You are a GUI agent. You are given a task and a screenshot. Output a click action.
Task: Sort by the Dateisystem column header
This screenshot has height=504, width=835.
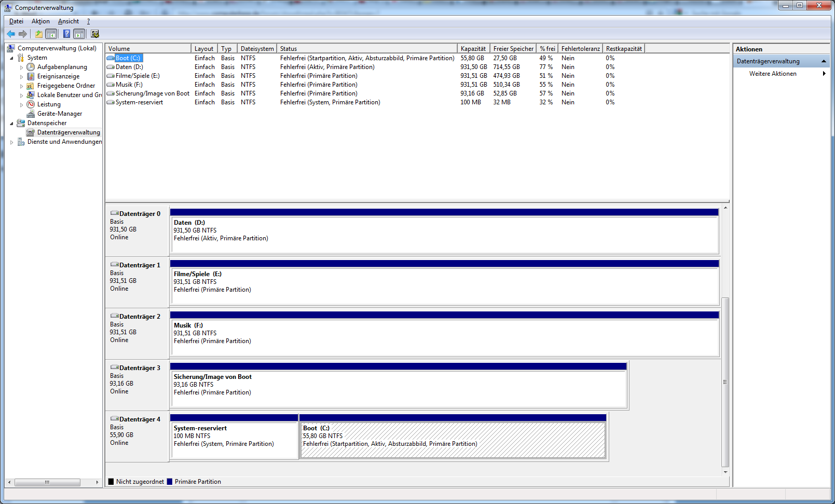(x=257, y=48)
